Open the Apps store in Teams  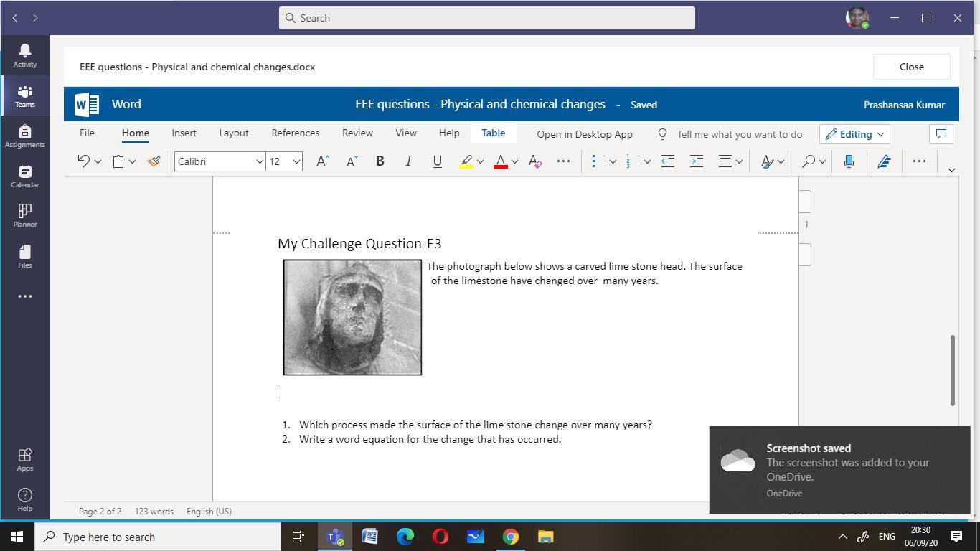24,459
